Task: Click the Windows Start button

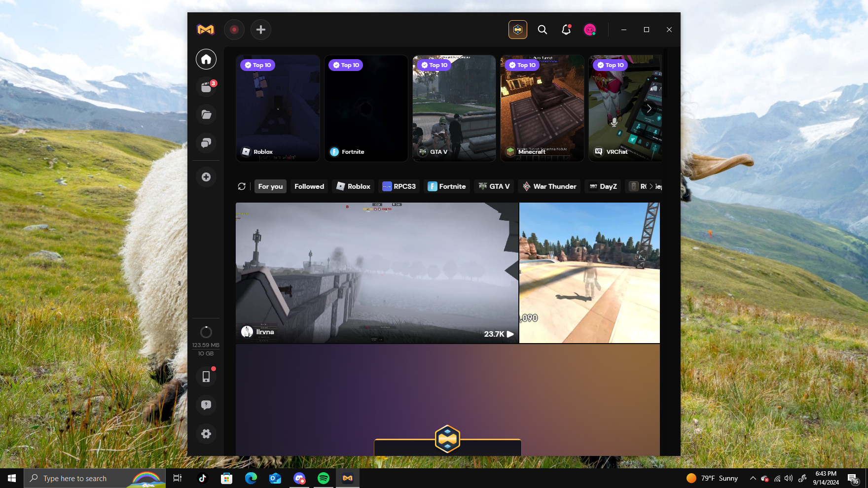Action: click(12, 478)
